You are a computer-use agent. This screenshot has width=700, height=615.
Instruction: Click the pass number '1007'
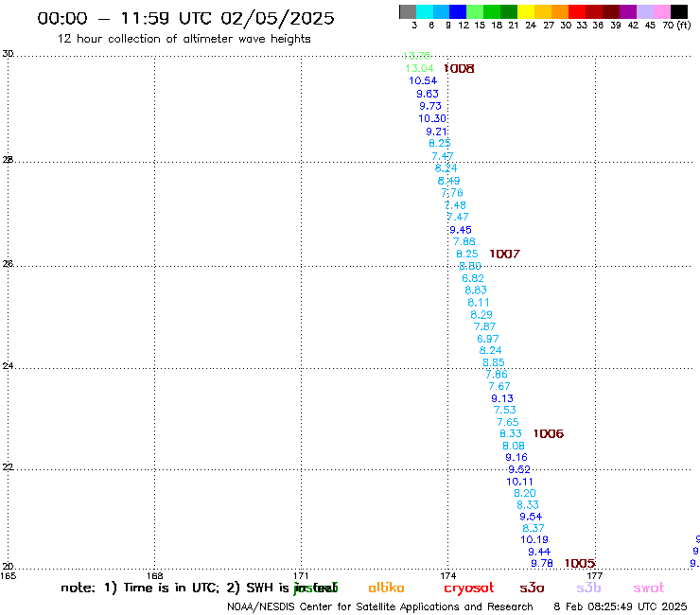(x=505, y=255)
